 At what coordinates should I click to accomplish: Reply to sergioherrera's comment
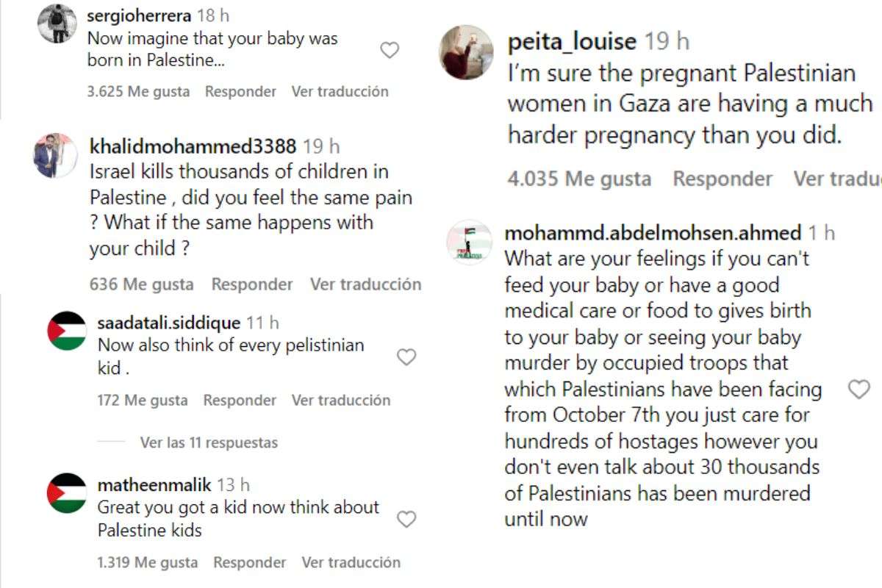tap(240, 92)
